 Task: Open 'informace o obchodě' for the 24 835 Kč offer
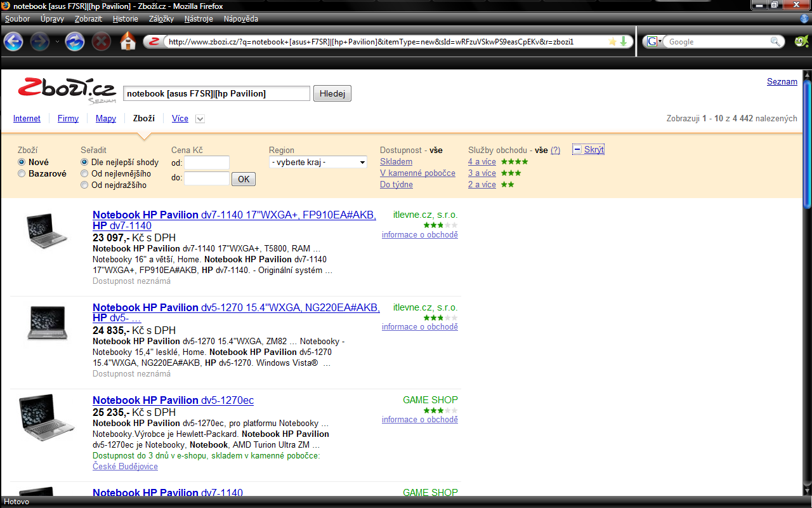pos(420,326)
